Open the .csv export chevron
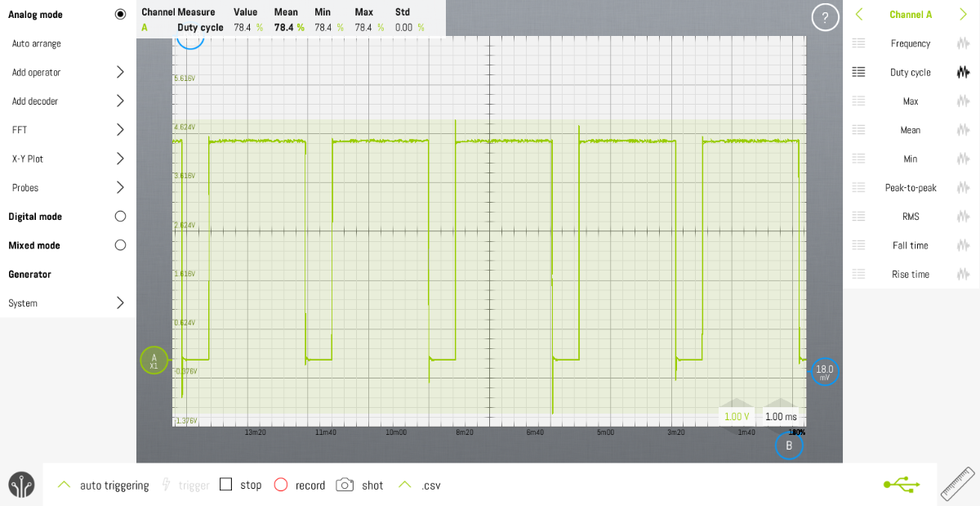980x506 pixels. click(x=404, y=485)
